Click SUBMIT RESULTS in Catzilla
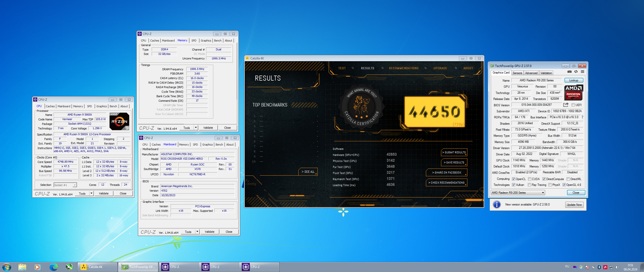This screenshot has height=272, width=644. click(454, 152)
